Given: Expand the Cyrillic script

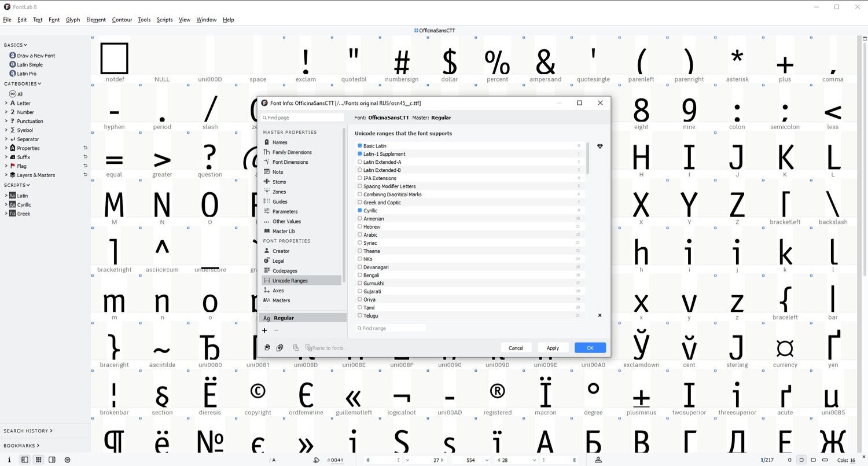Looking at the screenshot, I should (x=6, y=204).
